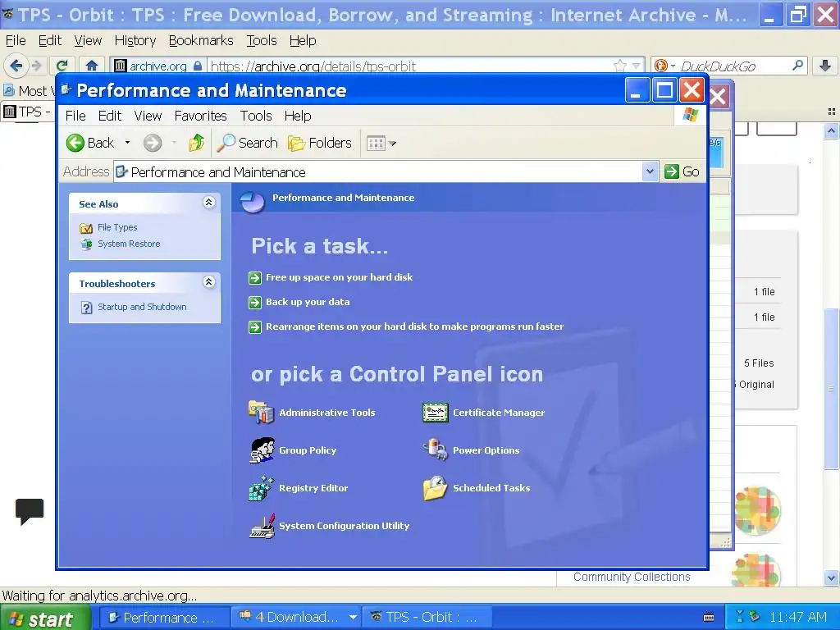The image size is (840, 630).
Task: Open search engine dropdown next to DuckDuckGo
Action: coord(673,66)
